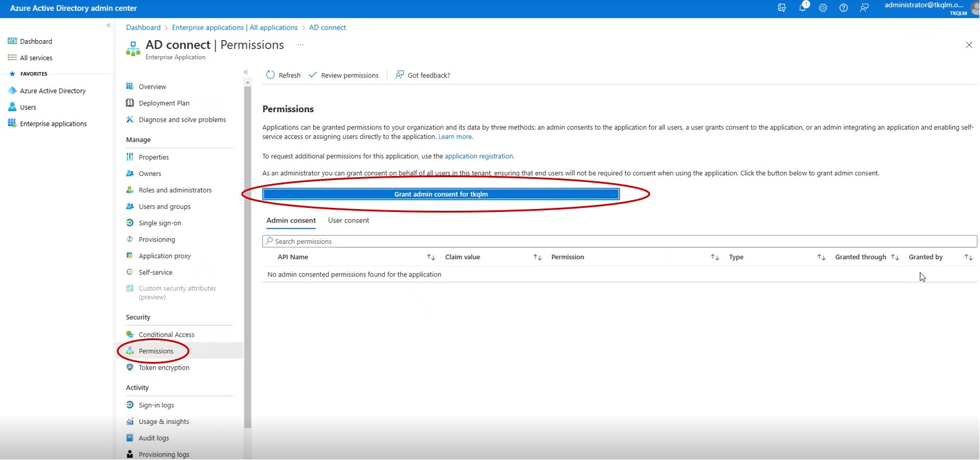Click the Sign-in logs icon
The width and height of the screenshot is (980, 460).
[x=130, y=404]
